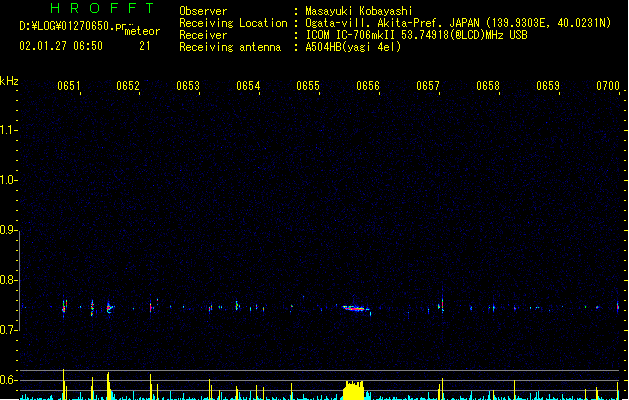Click the 0654 time axis marker

tap(248, 86)
